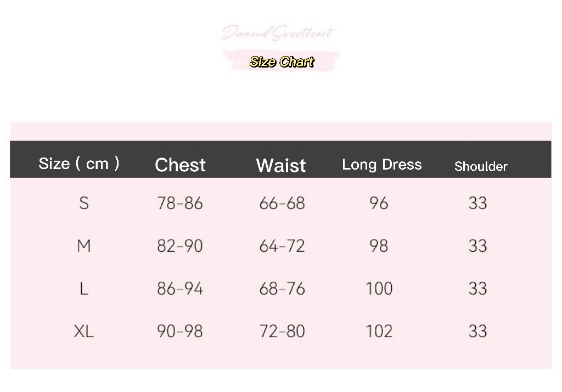Click dress length value 102
Image resolution: width=562 pixels, height=392 pixels.
[x=379, y=332]
